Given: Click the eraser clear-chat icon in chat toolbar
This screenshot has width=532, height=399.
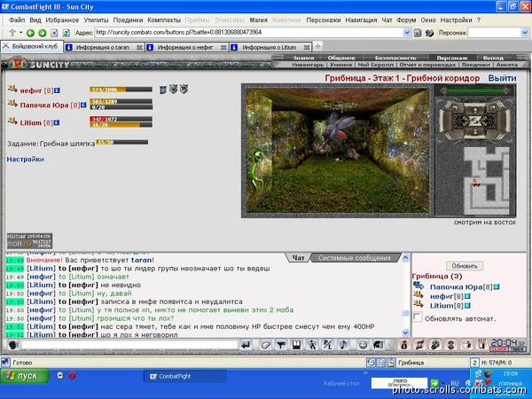Looking at the screenshot, I should [265, 345].
